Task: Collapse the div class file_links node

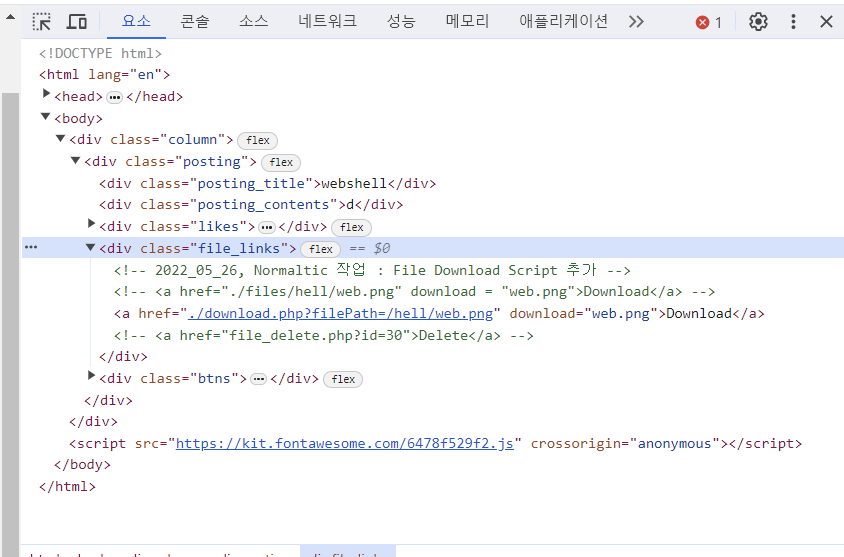Action: coord(90,248)
